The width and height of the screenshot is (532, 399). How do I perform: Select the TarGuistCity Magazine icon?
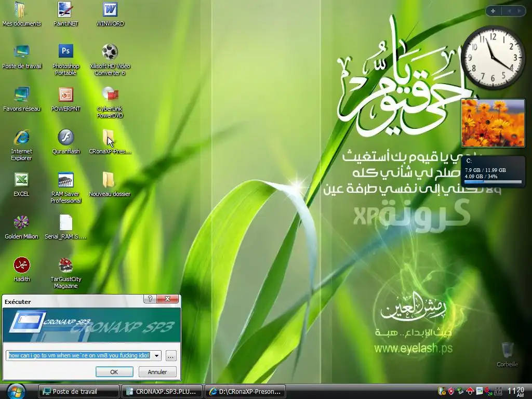click(65, 273)
